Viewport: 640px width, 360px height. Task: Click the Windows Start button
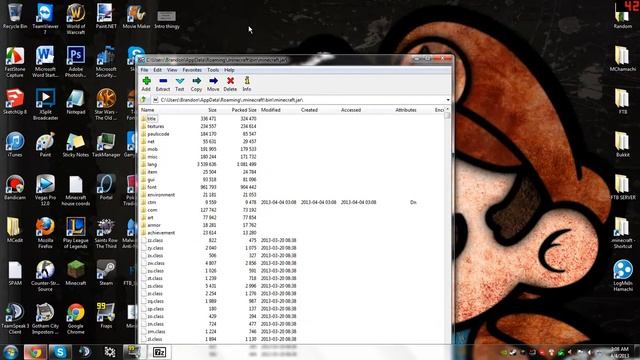(x=11, y=352)
